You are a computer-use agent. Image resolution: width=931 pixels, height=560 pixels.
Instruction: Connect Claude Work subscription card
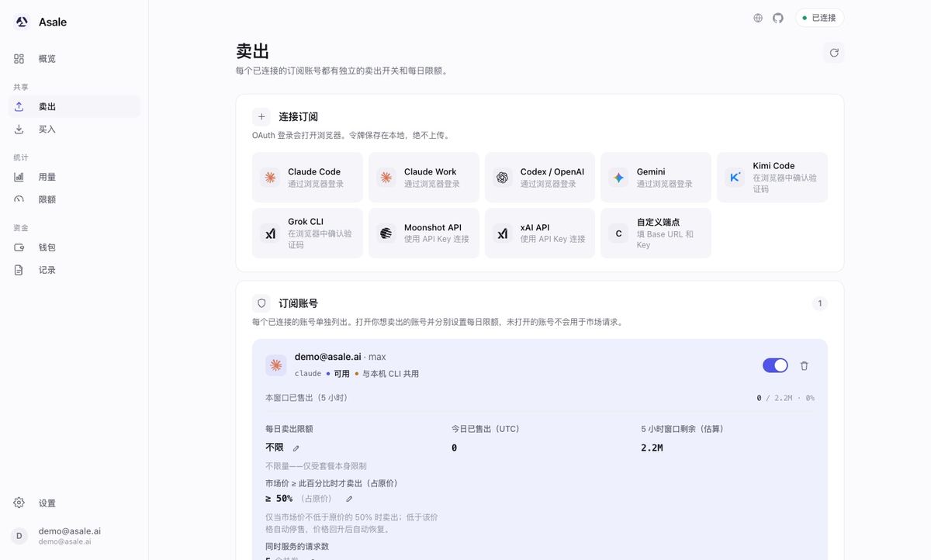click(424, 178)
